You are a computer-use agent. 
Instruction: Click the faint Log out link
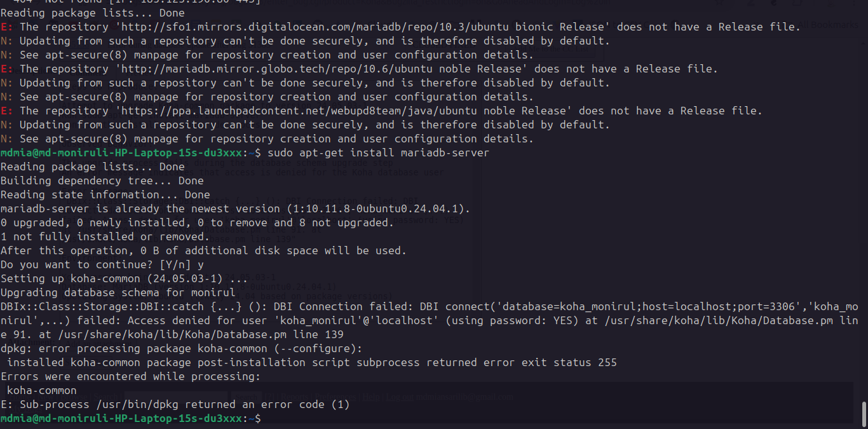pyautogui.click(x=398, y=397)
